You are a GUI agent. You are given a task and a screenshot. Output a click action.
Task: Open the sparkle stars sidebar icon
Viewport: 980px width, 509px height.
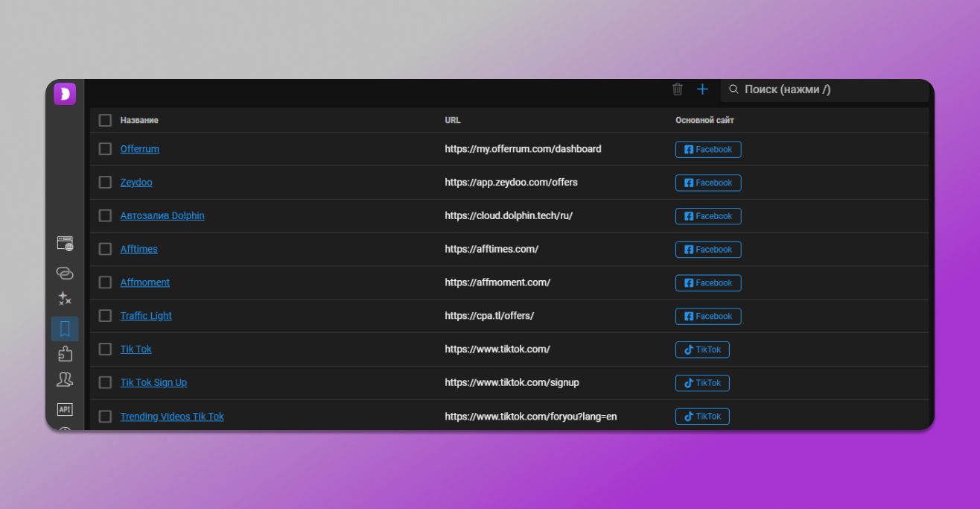coord(65,299)
